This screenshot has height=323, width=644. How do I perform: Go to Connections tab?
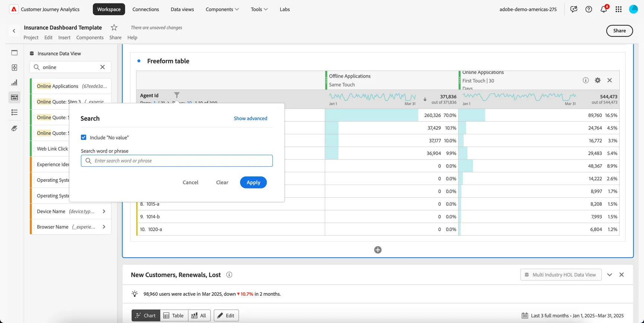click(x=146, y=9)
